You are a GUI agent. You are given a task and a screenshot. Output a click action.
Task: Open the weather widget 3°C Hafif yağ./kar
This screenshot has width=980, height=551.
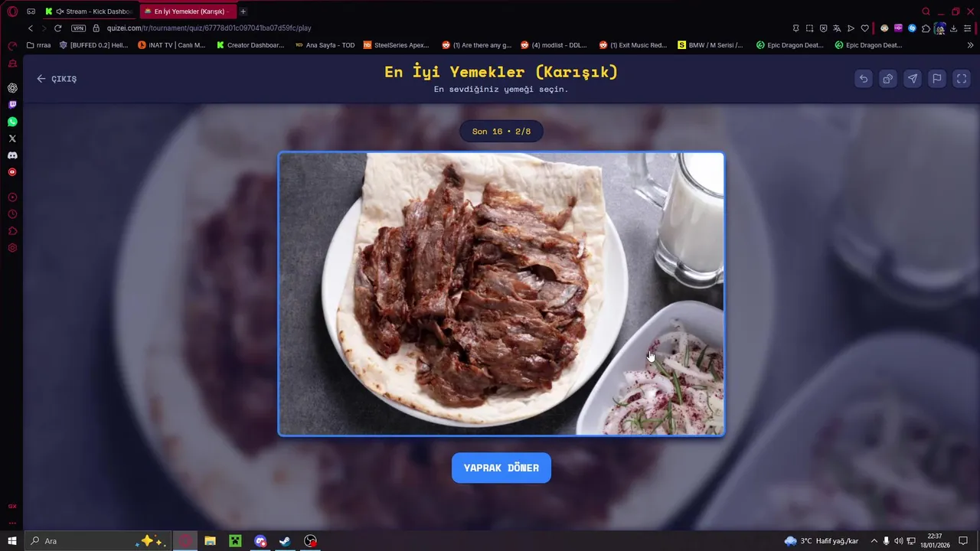pyautogui.click(x=822, y=541)
